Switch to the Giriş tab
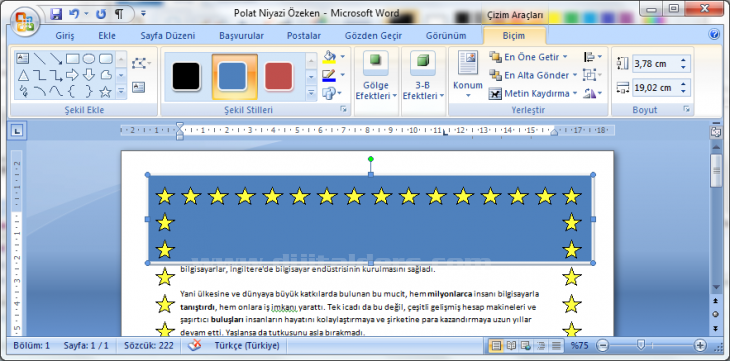 (x=65, y=36)
